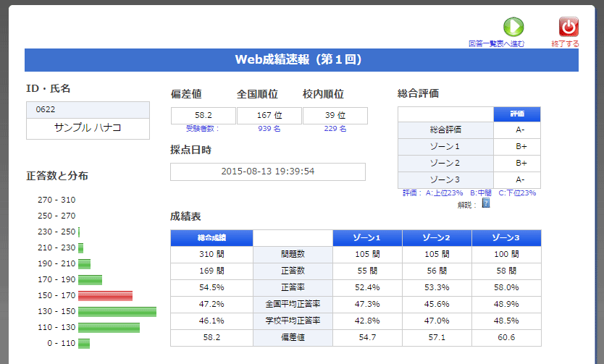604x364 pixels.
Task: Click the green 130 - 150 distribution bar
Action: [117, 311]
